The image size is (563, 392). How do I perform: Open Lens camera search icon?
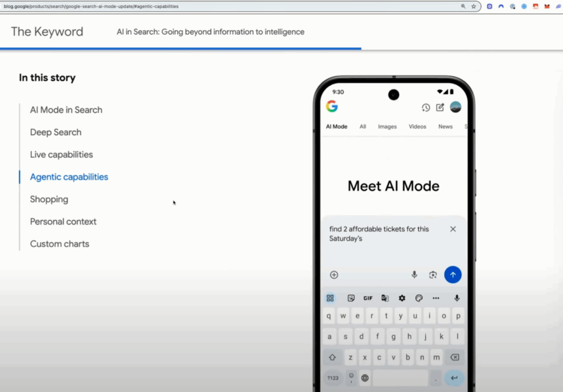pyautogui.click(x=433, y=275)
